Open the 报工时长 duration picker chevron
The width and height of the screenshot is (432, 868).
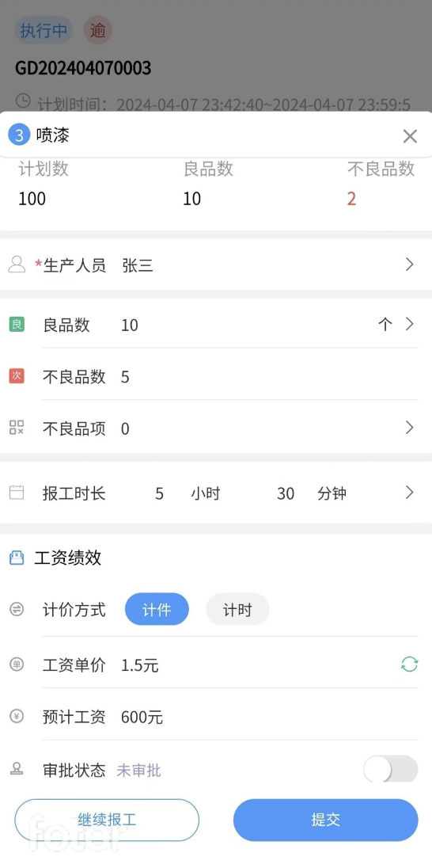tap(409, 492)
